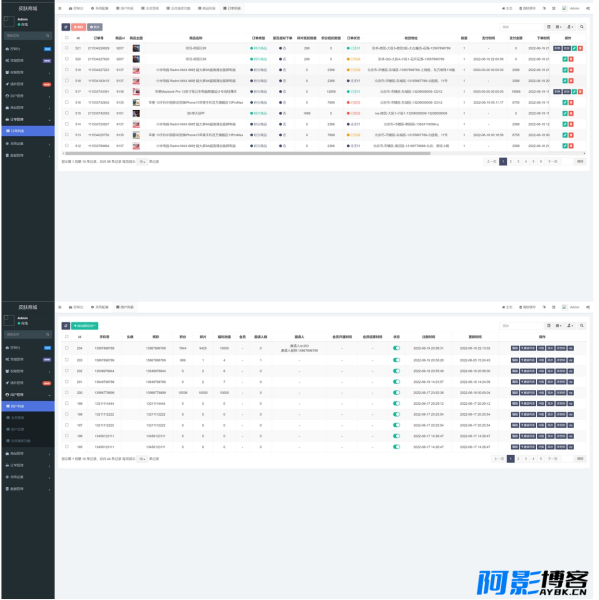Toggle the status switch for user 204
Viewport: 599px width, 600px height.
click(396, 348)
